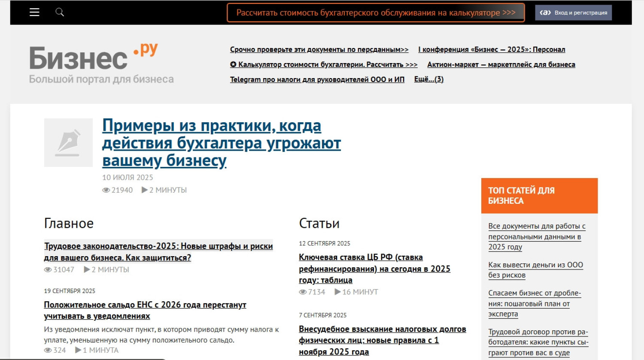
Task: Open the Бизнес – 2025 conference link
Action: click(x=491, y=49)
